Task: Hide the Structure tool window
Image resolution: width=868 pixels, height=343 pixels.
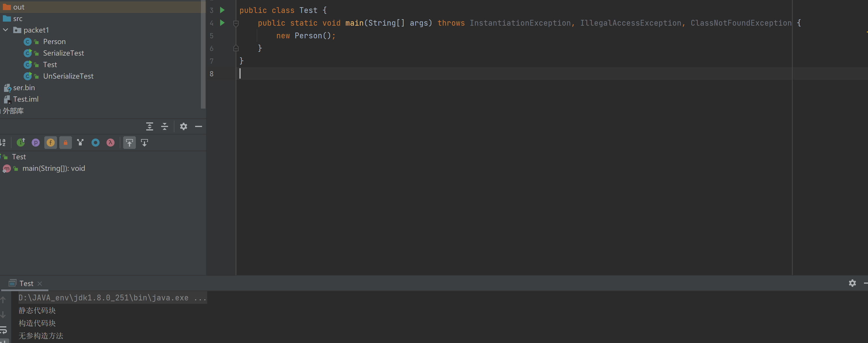Action: pos(199,126)
